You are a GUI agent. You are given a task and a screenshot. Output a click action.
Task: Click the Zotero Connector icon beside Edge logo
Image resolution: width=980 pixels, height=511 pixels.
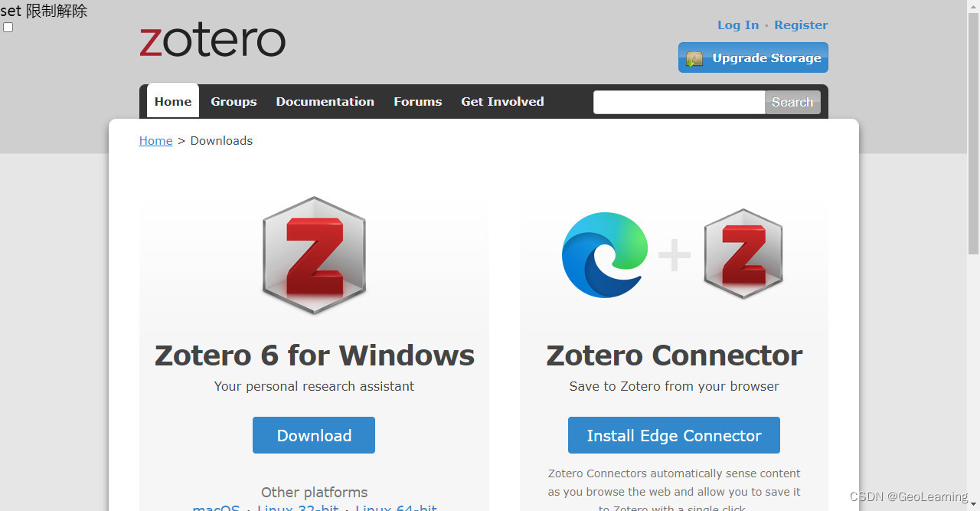click(x=743, y=254)
